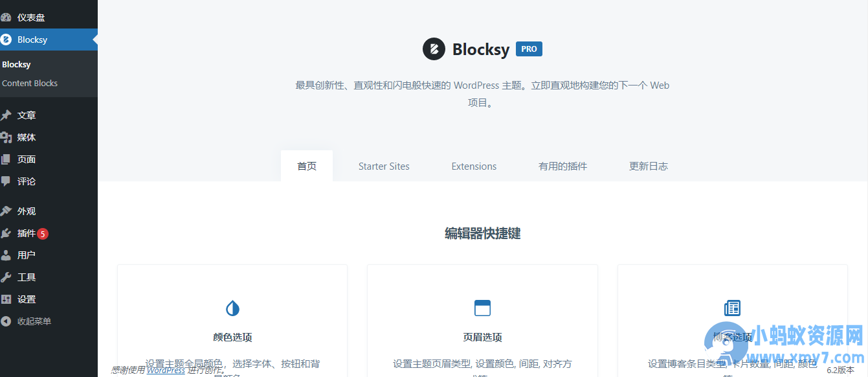Click the blog icon above 博客选项

(732, 308)
